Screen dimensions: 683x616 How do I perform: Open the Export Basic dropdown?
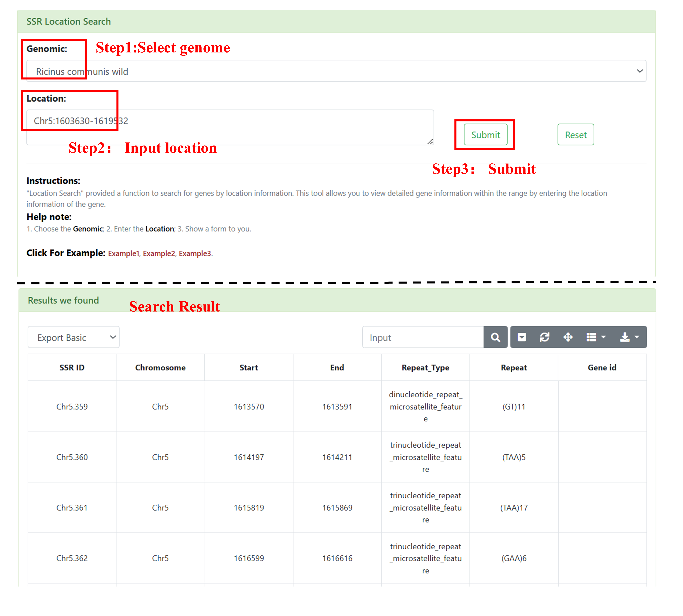point(73,337)
